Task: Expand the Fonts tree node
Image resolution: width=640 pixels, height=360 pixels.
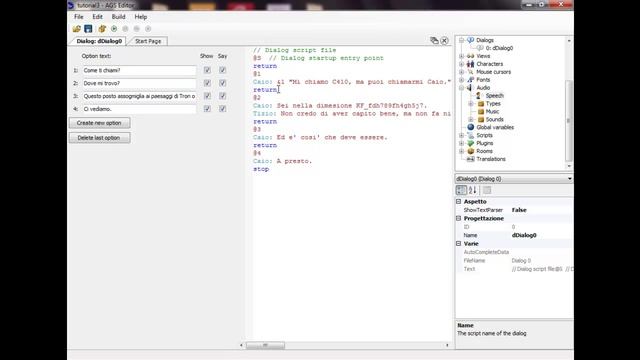Action: coord(462,80)
